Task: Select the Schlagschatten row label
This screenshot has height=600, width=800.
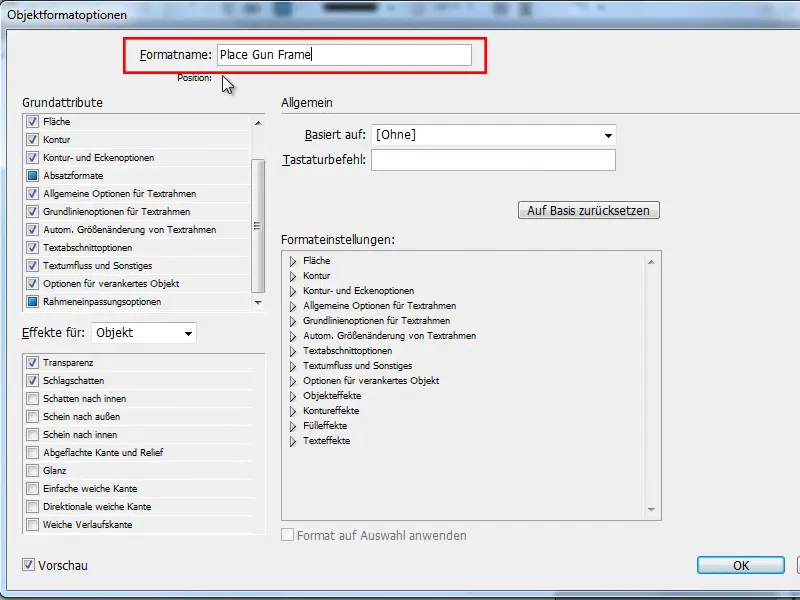Action: click(x=73, y=381)
